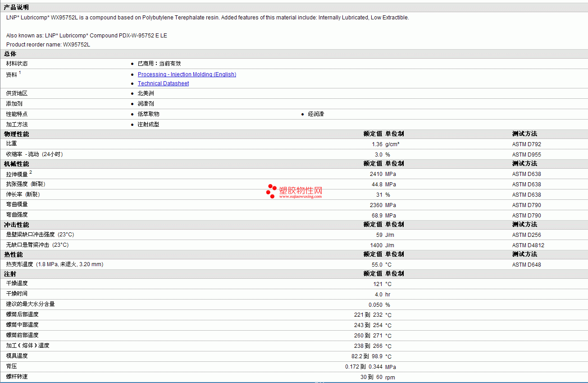This screenshot has height=383, width=588.
Task: Click the 背压 label
Action: click(11, 366)
